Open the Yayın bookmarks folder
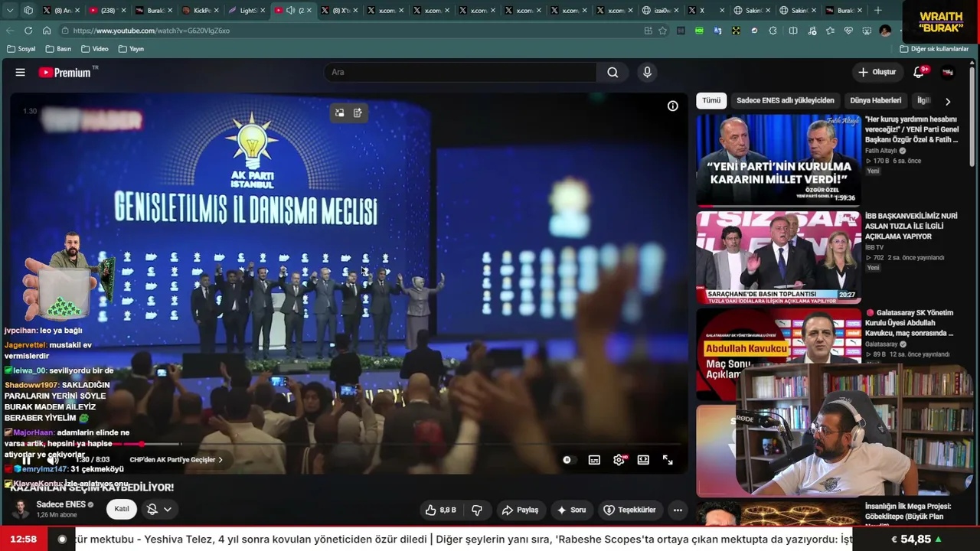Image resolution: width=980 pixels, height=551 pixels. tap(131, 49)
